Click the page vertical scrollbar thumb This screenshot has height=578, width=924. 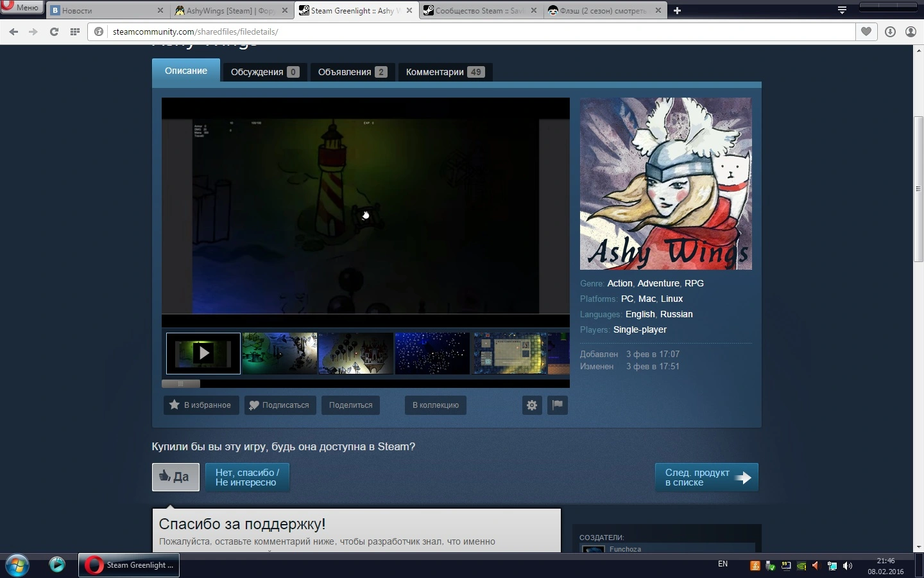[919, 189]
